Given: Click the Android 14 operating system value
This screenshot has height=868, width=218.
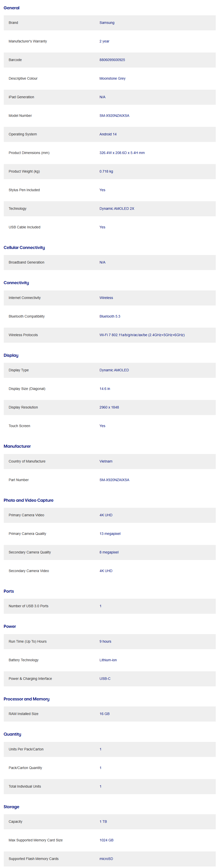Looking at the screenshot, I should [x=108, y=134].
